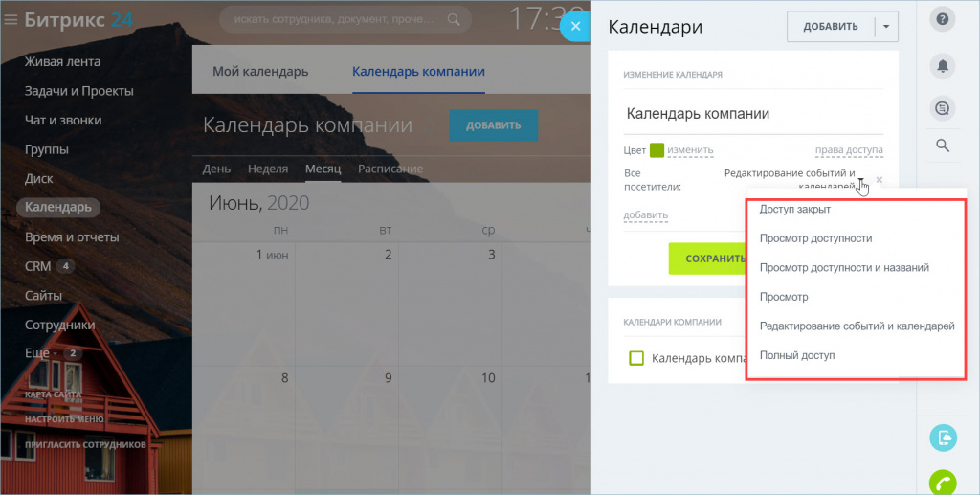
Task: Open the hamburger main menu icon
Action: coord(11,20)
